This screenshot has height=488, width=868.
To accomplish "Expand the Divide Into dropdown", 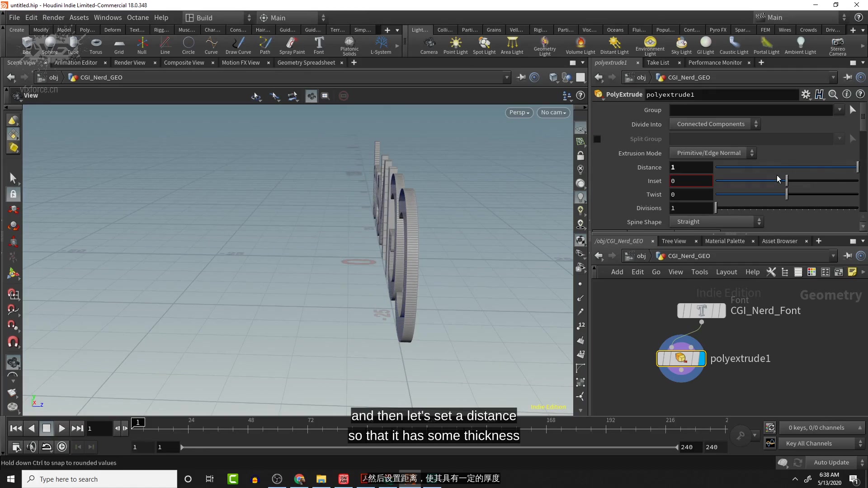I will pyautogui.click(x=713, y=124).
